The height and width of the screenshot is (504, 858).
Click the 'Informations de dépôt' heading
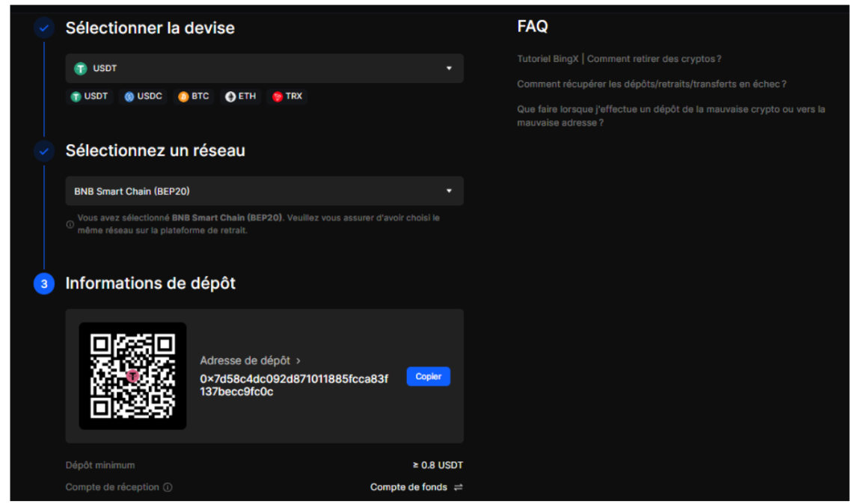coord(150,283)
